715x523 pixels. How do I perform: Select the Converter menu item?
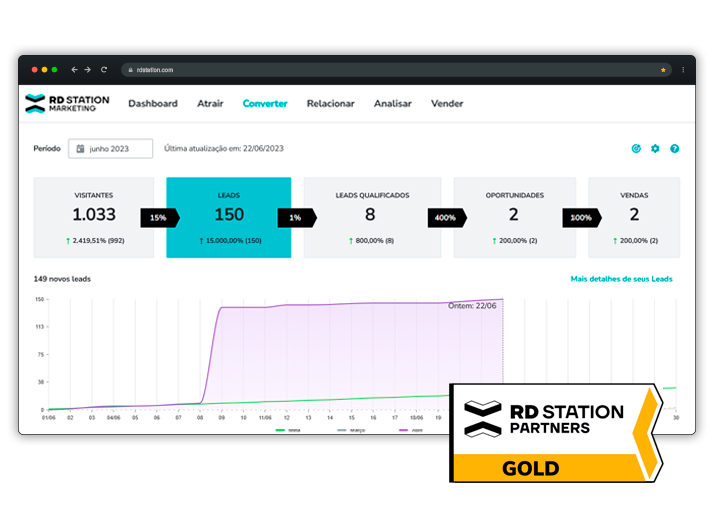click(265, 103)
